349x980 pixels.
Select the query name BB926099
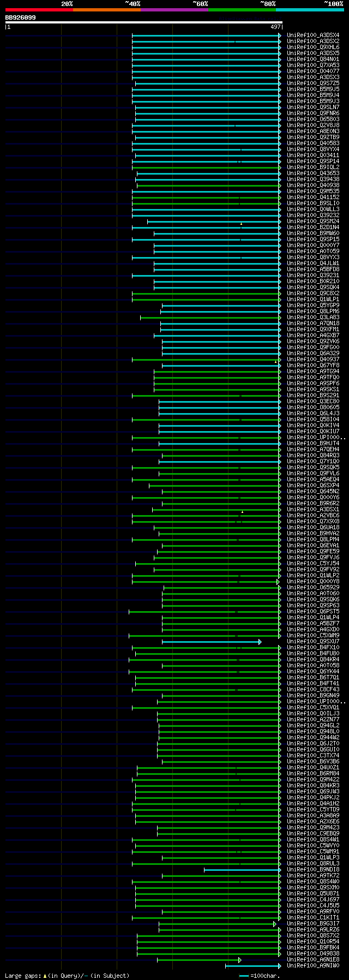click(21, 17)
